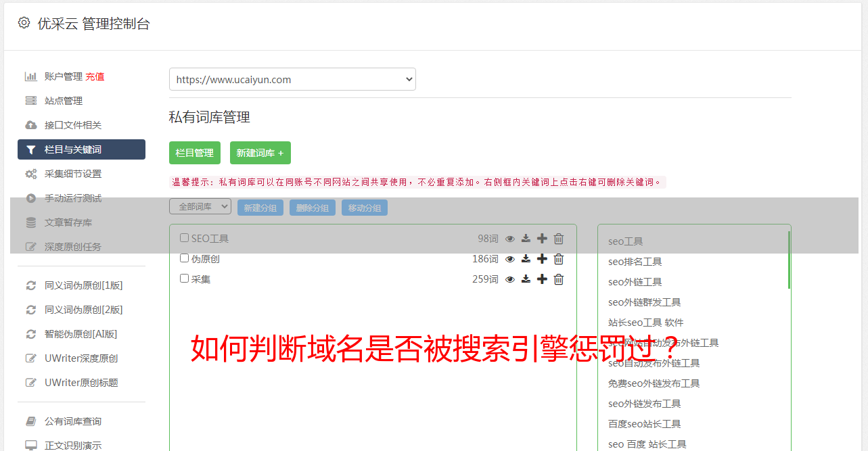
Task: Click the edit icon for UWriter原创标题
Action: click(31, 383)
